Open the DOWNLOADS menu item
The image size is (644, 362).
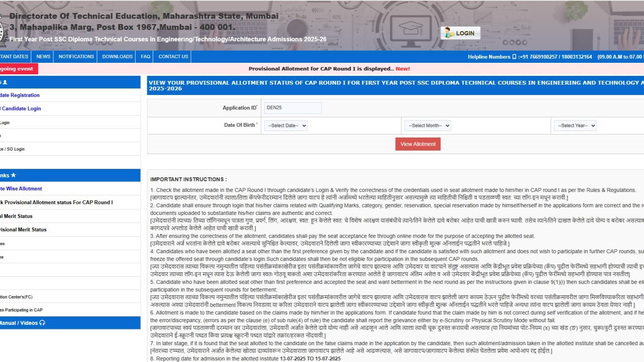[117, 56]
